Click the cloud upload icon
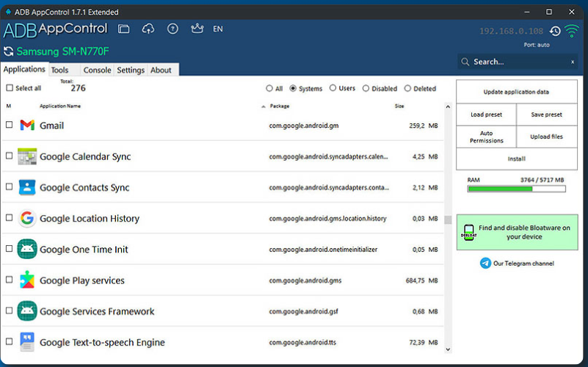Image resolution: width=588 pixels, height=367 pixels. [148, 29]
